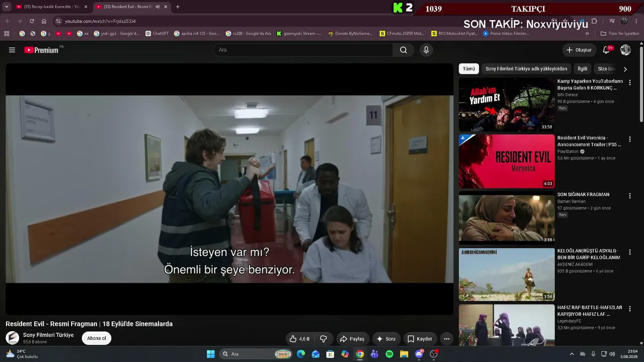Open the Windows Start menu
This screenshot has width=644, height=362.
point(211,354)
